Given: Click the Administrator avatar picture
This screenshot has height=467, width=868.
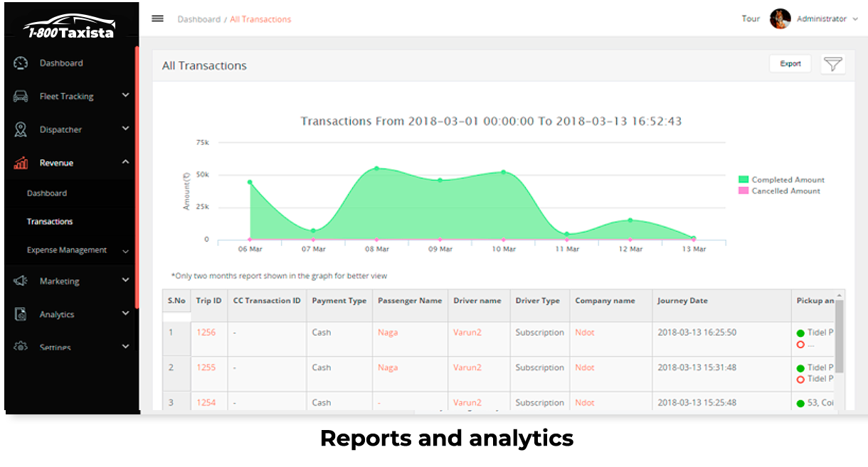Looking at the screenshot, I should coord(780,19).
